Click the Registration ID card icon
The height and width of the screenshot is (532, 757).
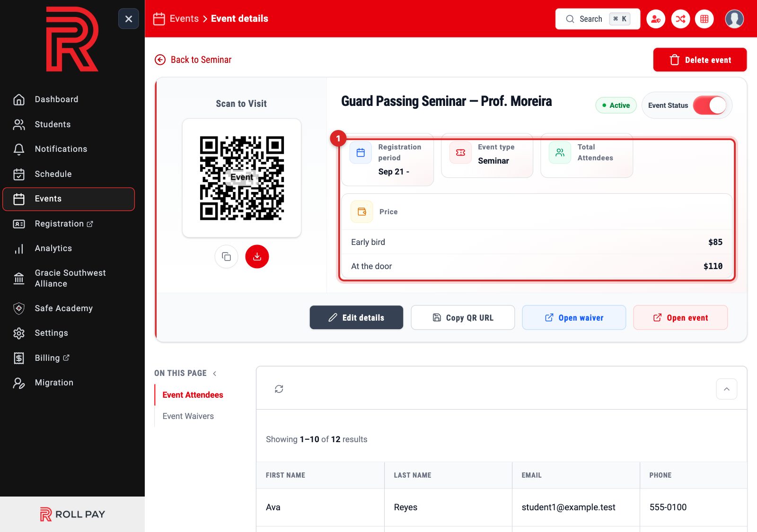[19, 224]
